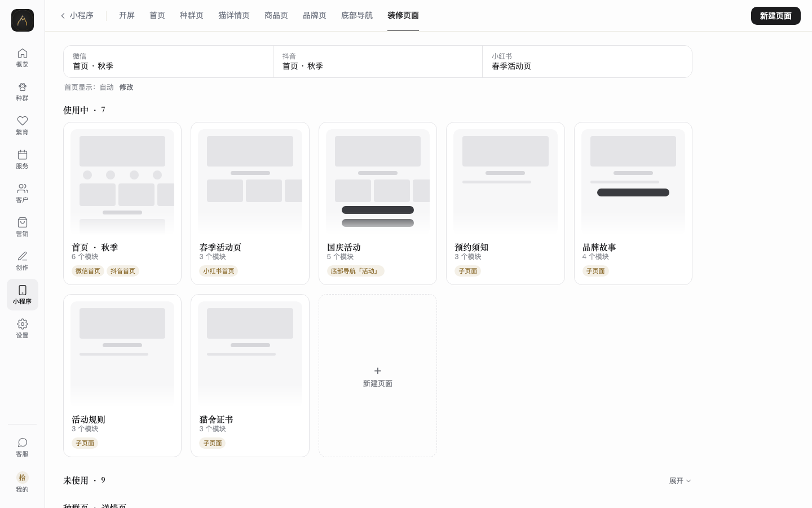Open the 国庆活动 page thumbnail
Image resolution: width=812 pixels, height=508 pixels.
tap(378, 181)
